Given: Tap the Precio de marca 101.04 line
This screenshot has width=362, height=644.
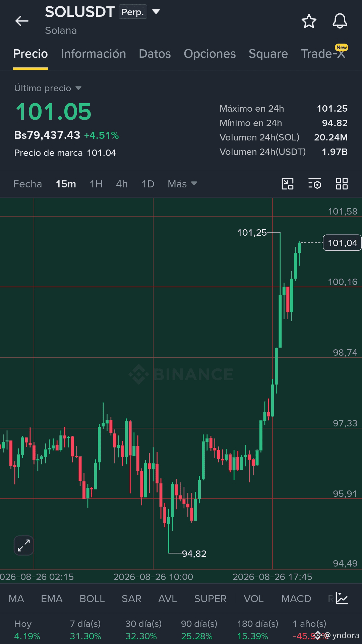Looking at the screenshot, I should click(65, 153).
